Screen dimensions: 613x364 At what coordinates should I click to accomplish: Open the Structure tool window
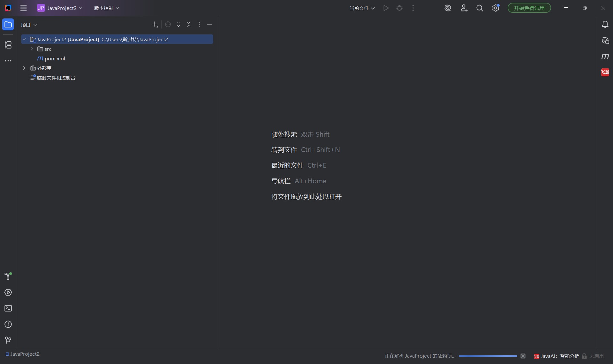8,45
